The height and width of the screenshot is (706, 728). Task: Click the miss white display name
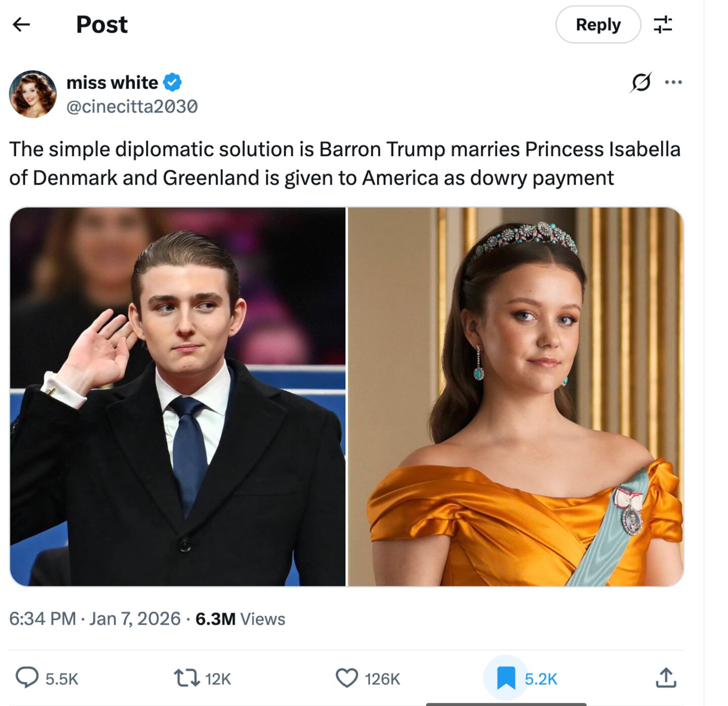(x=112, y=82)
